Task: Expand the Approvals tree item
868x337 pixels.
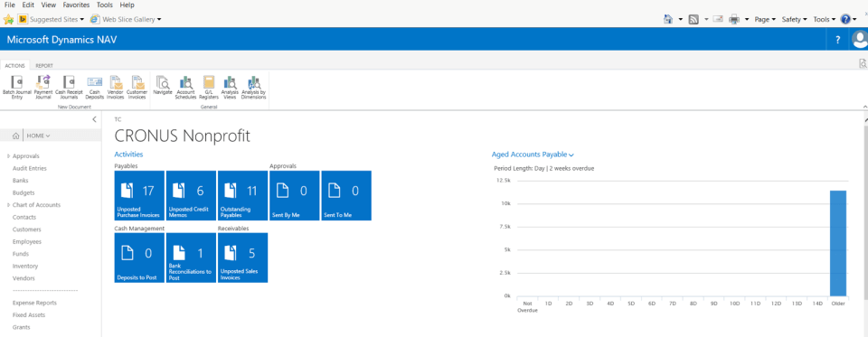Action: (x=8, y=156)
